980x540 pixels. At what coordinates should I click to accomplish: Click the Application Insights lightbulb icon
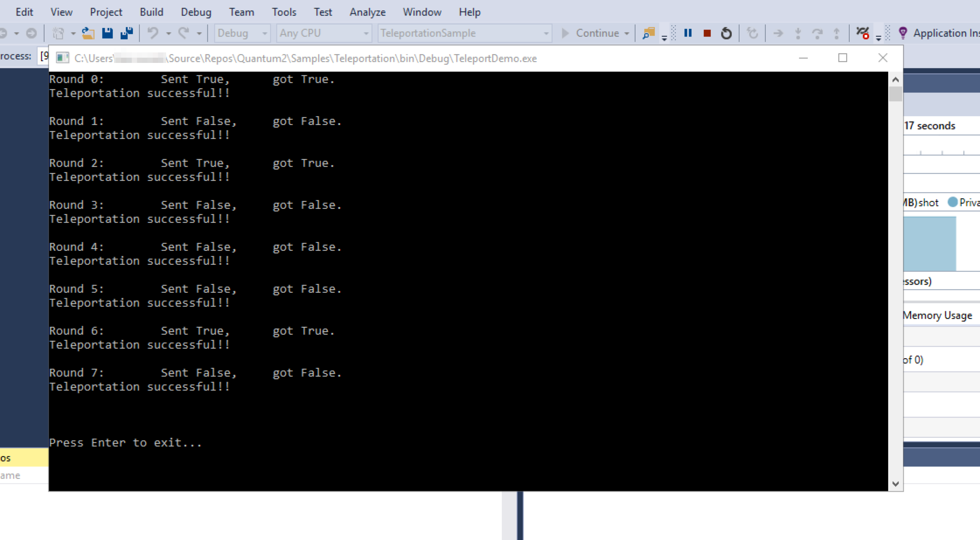903,33
